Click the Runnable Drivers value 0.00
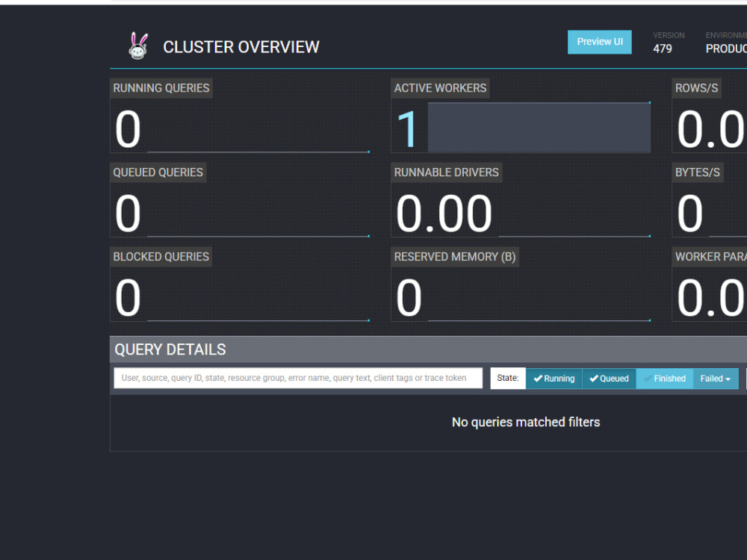 (x=444, y=214)
